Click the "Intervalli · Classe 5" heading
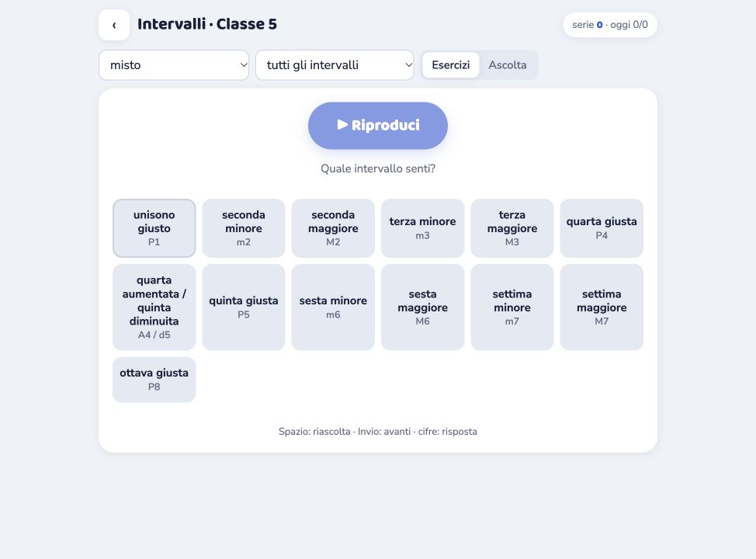Viewport: 756px width, 559px height. point(207,24)
